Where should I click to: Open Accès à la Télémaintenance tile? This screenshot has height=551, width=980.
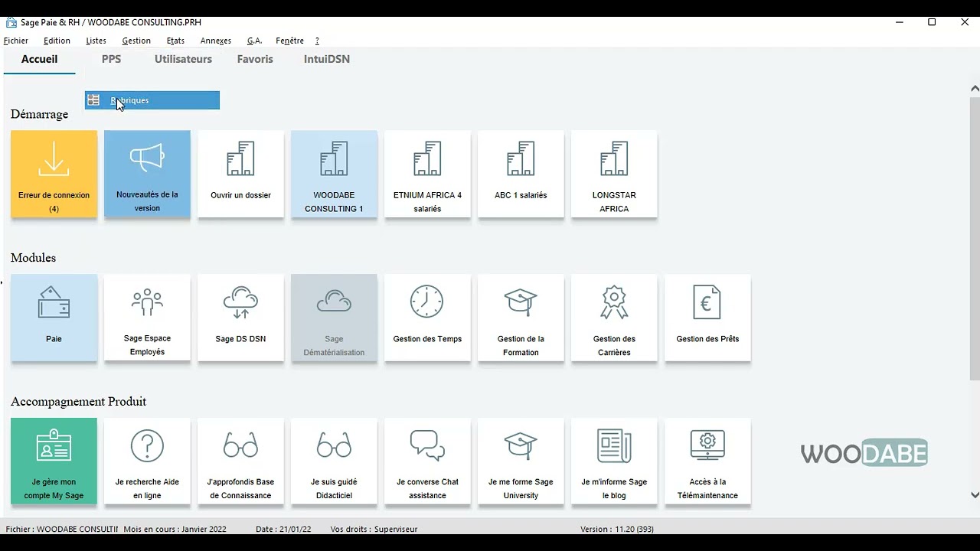707,461
